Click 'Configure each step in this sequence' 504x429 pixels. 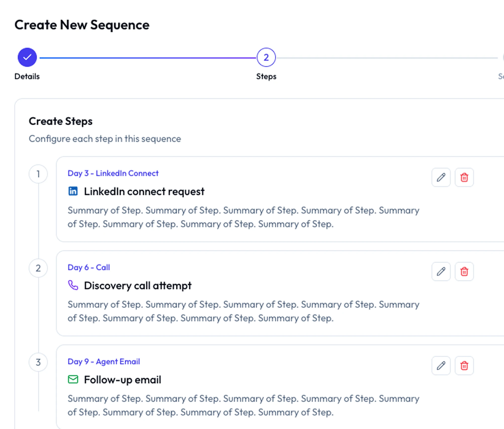tap(105, 139)
